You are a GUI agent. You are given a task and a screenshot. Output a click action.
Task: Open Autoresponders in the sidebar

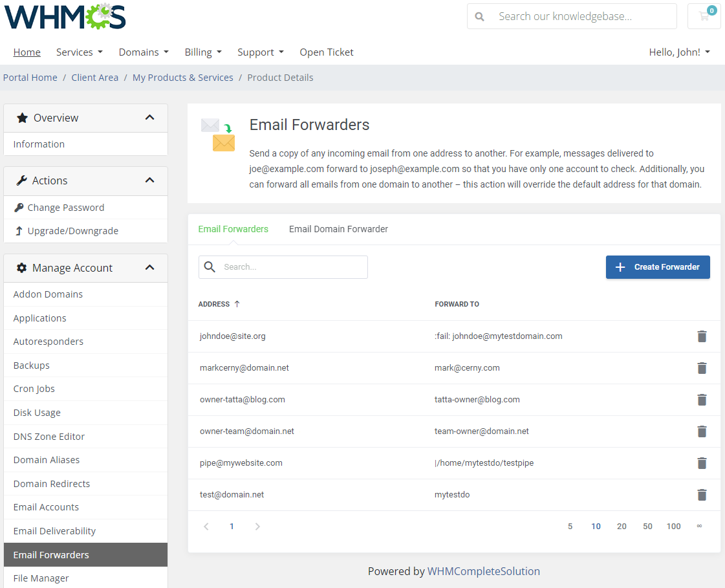[x=85, y=342]
